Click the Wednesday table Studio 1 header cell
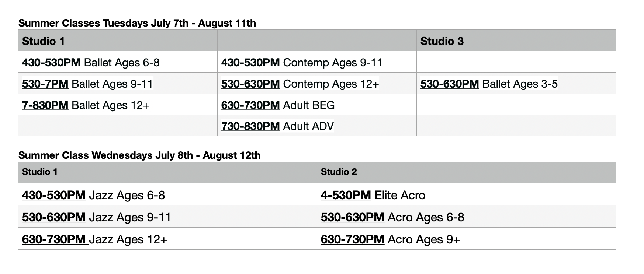Screen dimensions: 644x274 (168, 173)
